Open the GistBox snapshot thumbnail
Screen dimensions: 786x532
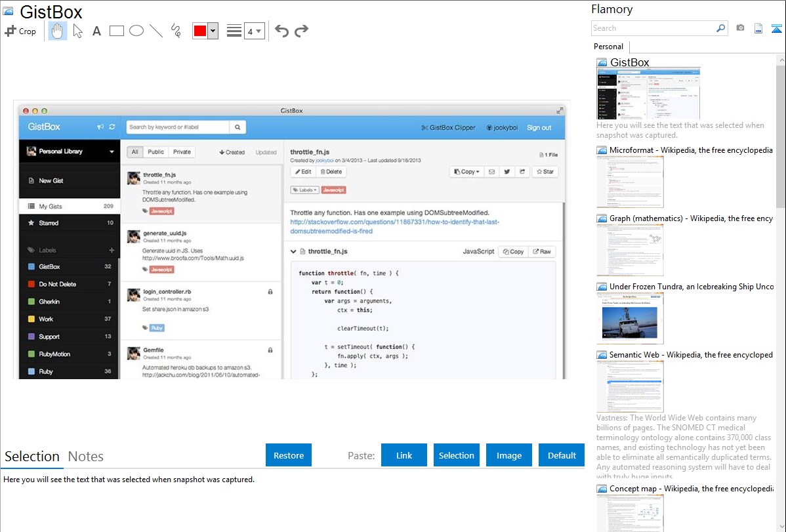pyautogui.click(x=648, y=93)
